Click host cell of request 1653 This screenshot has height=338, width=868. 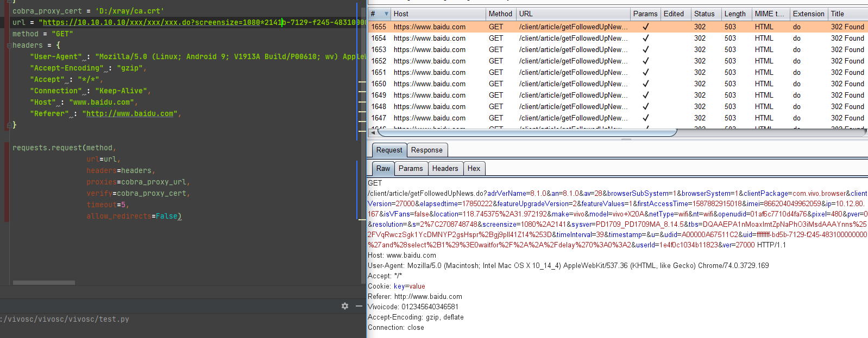click(429, 49)
